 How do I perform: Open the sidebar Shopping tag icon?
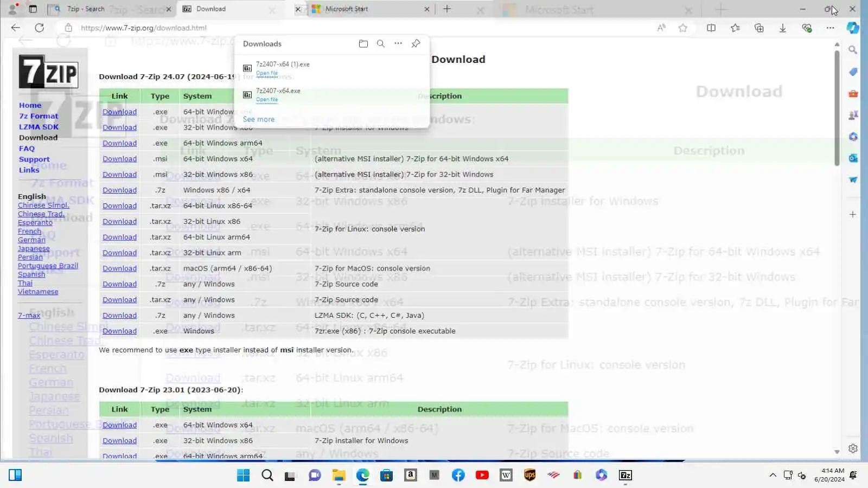pos(853,72)
